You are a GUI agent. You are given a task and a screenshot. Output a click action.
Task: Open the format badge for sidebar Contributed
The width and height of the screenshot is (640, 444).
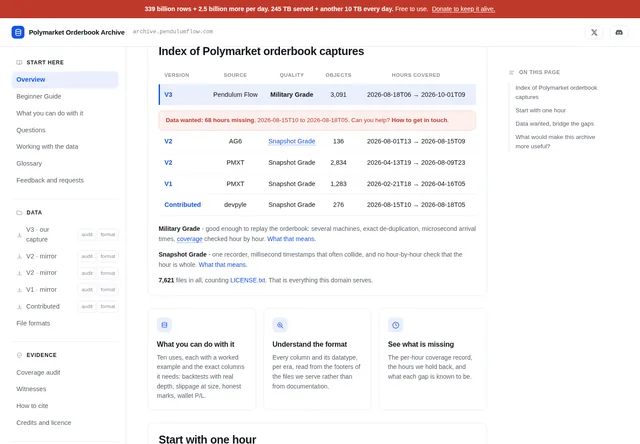108,306
